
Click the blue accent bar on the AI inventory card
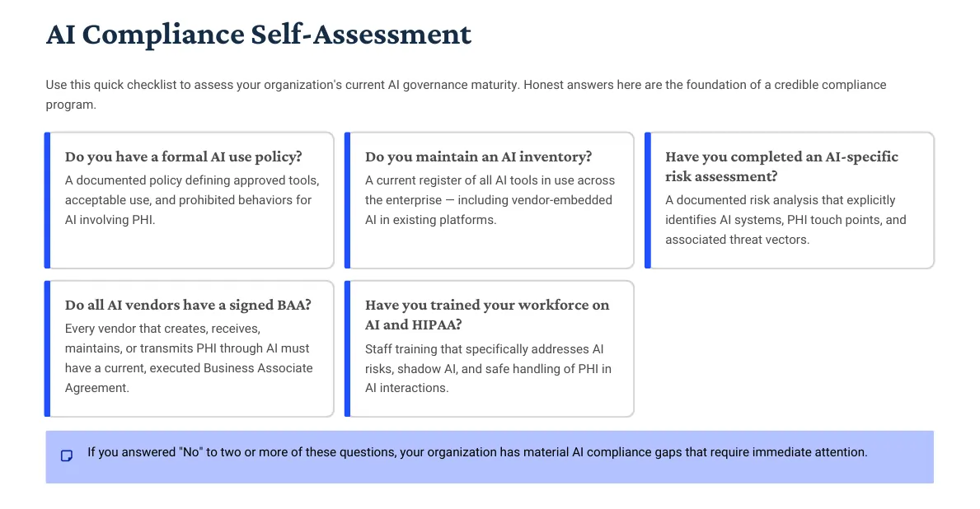[x=348, y=200]
